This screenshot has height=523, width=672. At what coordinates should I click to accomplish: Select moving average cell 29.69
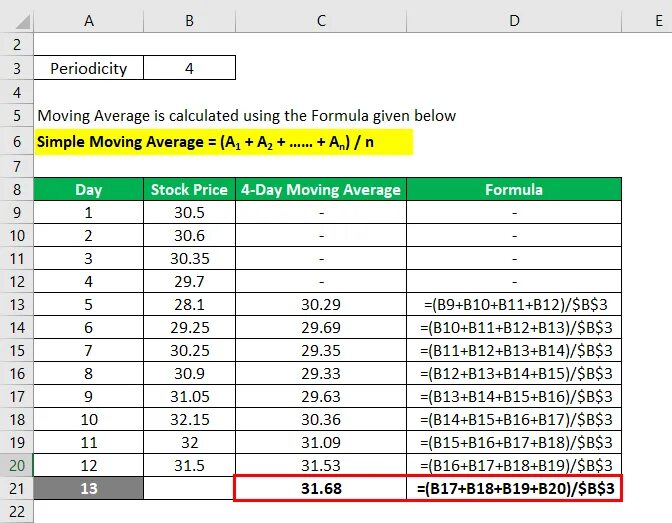321,328
